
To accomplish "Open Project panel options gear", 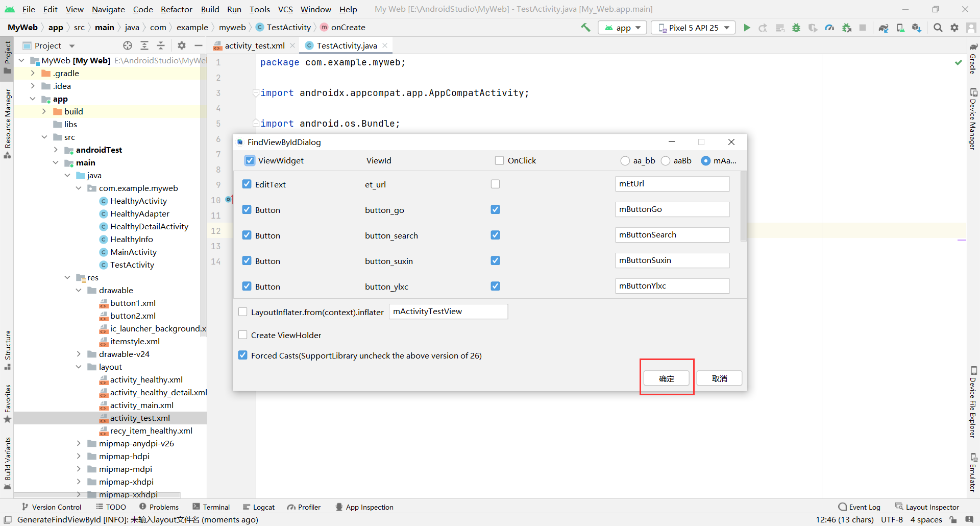I will pyautogui.click(x=182, y=45).
